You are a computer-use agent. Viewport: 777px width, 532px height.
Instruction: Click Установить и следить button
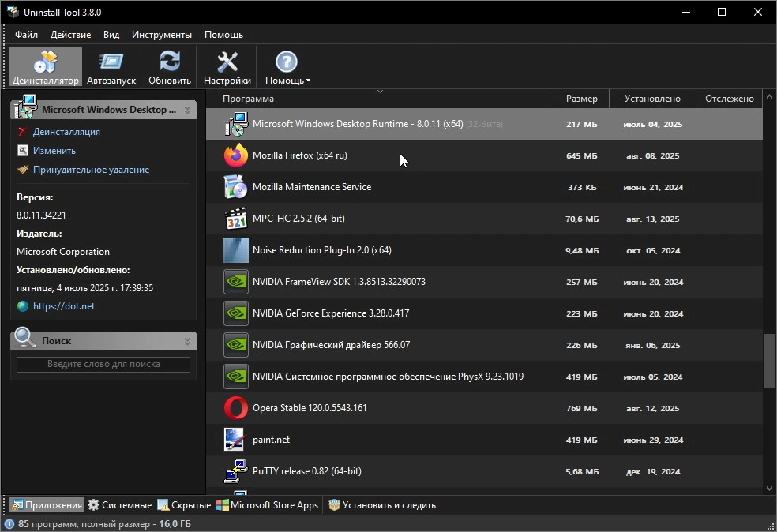(382, 505)
